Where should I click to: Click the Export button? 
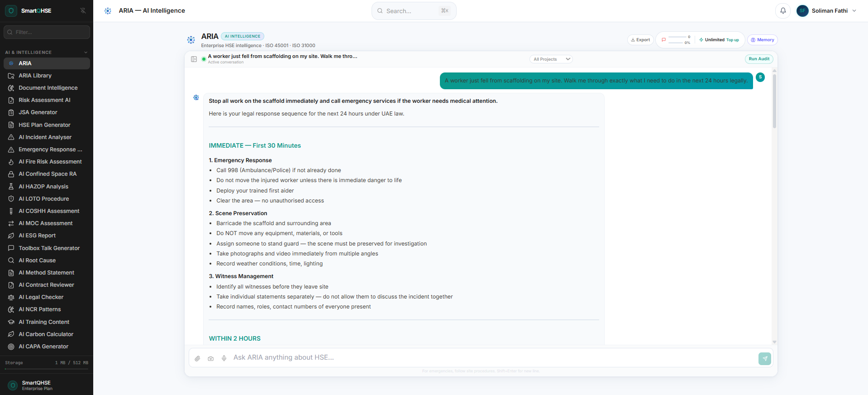click(640, 40)
